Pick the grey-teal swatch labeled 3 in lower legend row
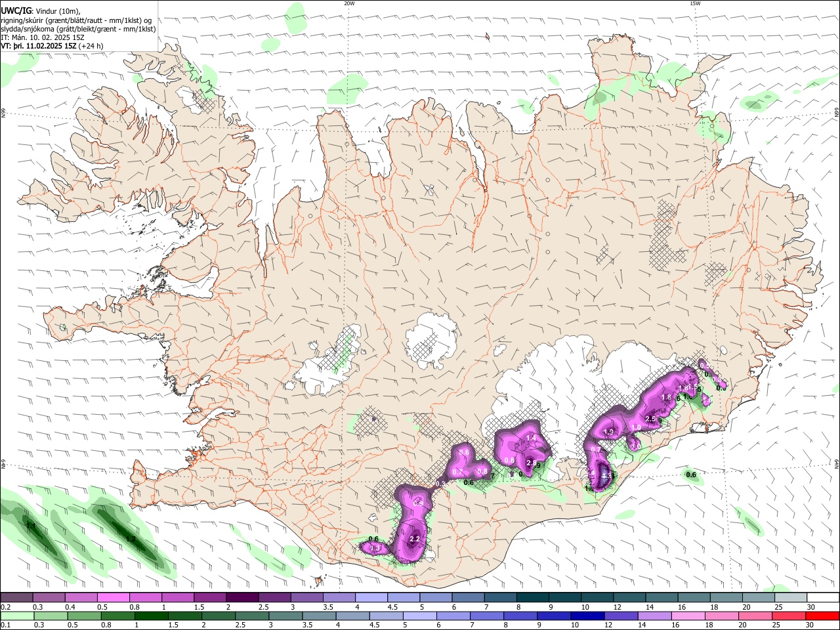Screen dimensions: 840x630 pos(285,616)
